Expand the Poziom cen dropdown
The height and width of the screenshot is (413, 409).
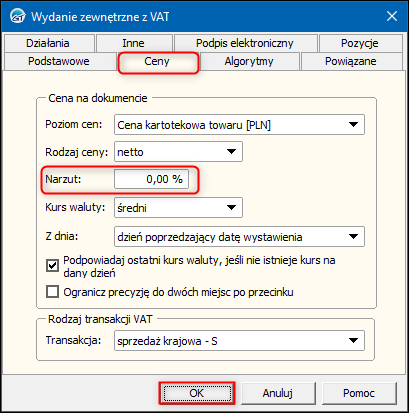click(239, 125)
